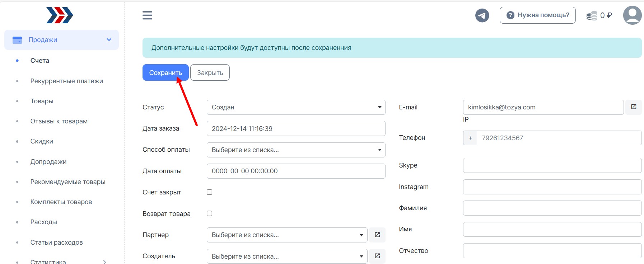This screenshot has height=264, width=644.
Task: Click the coins balance icon
Action: (x=592, y=15)
